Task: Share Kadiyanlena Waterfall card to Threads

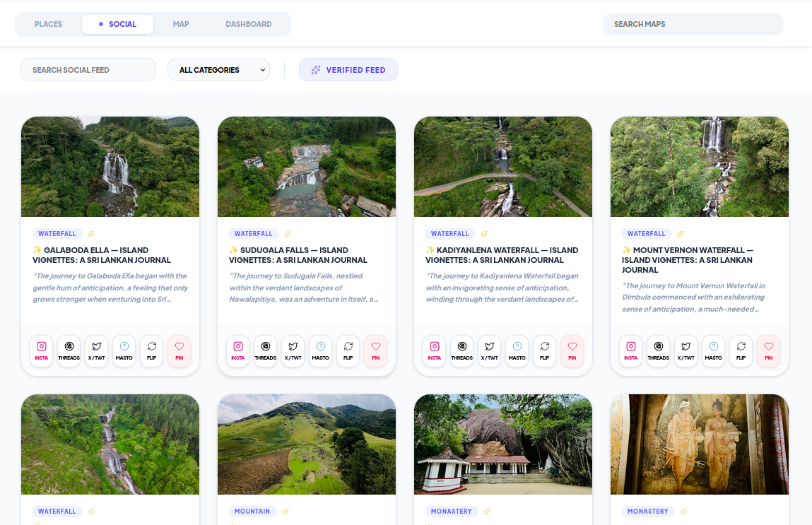Action: 462,351
